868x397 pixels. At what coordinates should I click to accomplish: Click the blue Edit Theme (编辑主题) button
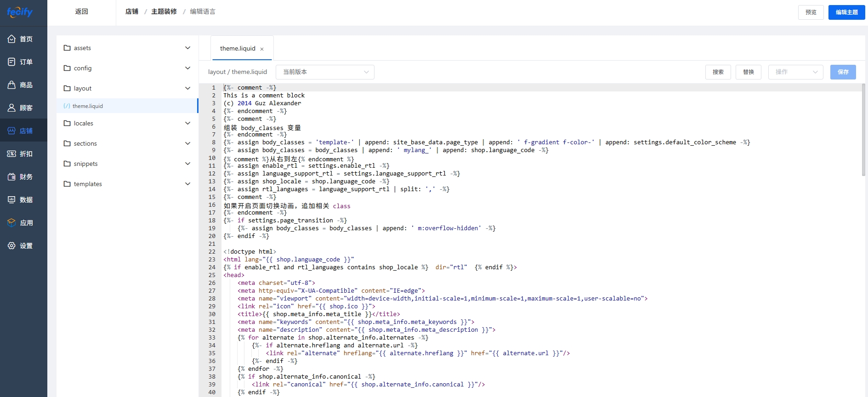[x=846, y=12]
